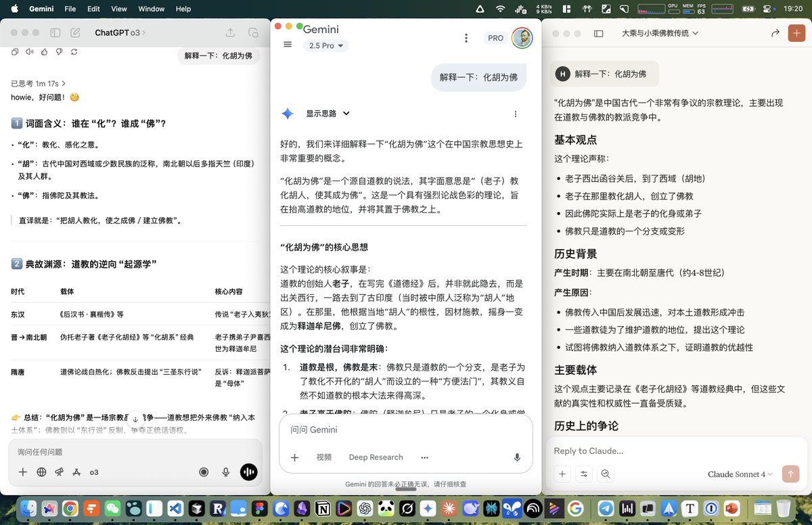The image size is (812, 525).
Task: Open the Apple menu
Action: point(15,9)
